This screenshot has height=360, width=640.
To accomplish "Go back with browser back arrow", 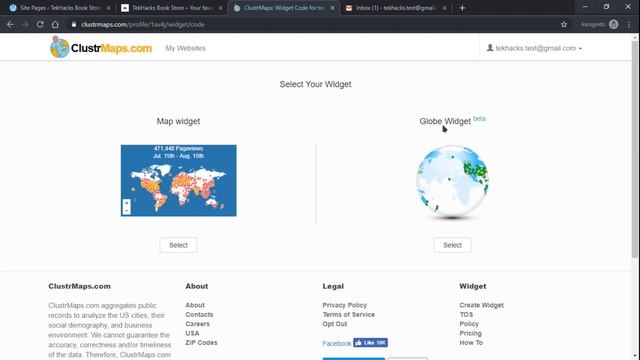I will click(10, 24).
